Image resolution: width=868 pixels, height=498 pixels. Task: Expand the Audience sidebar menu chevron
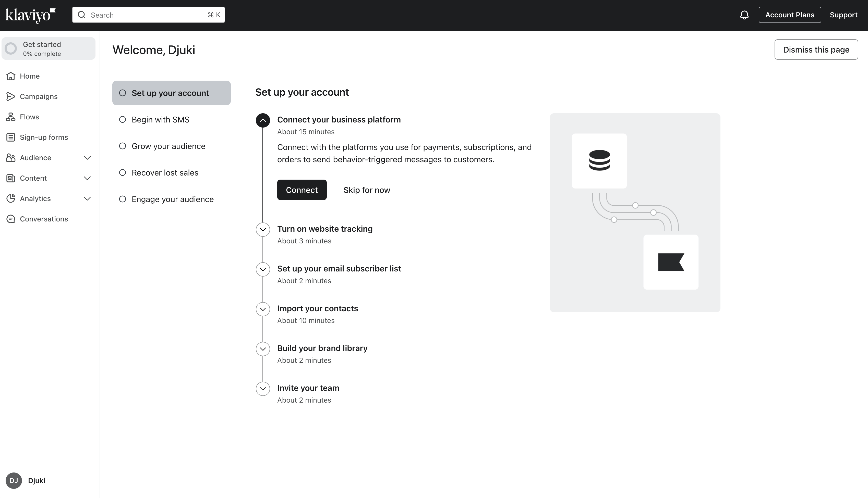pos(87,158)
